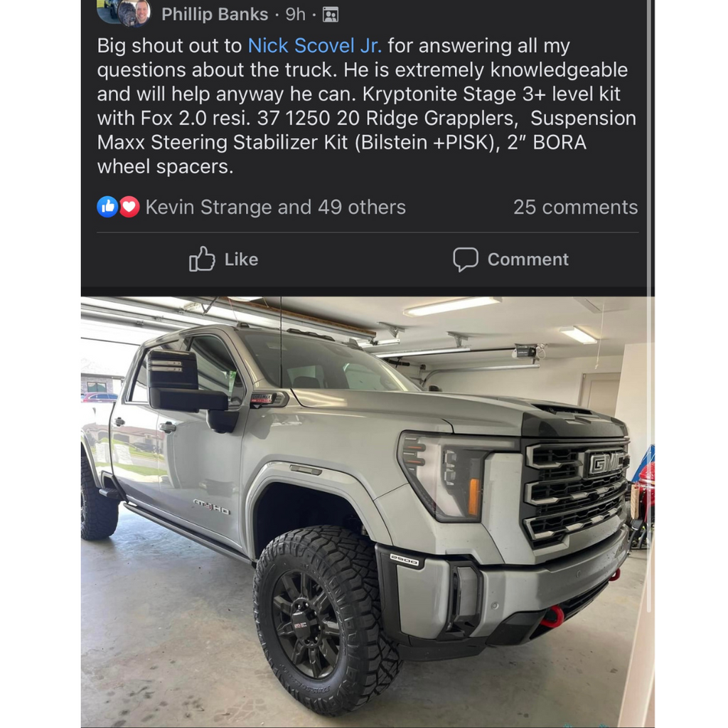View the 25 comments
This screenshot has height=728, width=728.
click(x=575, y=207)
